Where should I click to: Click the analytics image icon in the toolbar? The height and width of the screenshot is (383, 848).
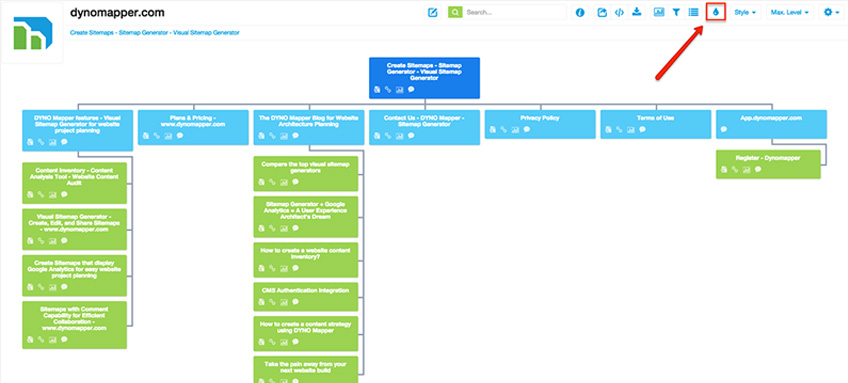click(659, 12)
